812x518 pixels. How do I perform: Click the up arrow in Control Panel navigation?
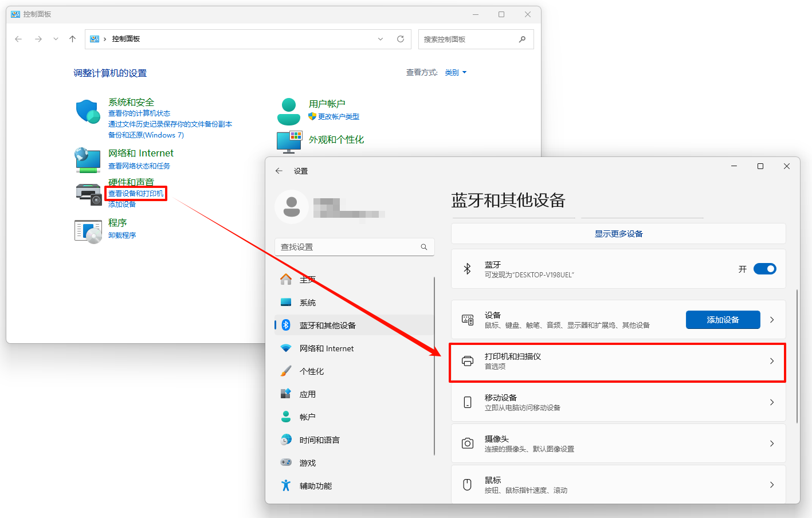pyautogui.click(x=72, y=39)
